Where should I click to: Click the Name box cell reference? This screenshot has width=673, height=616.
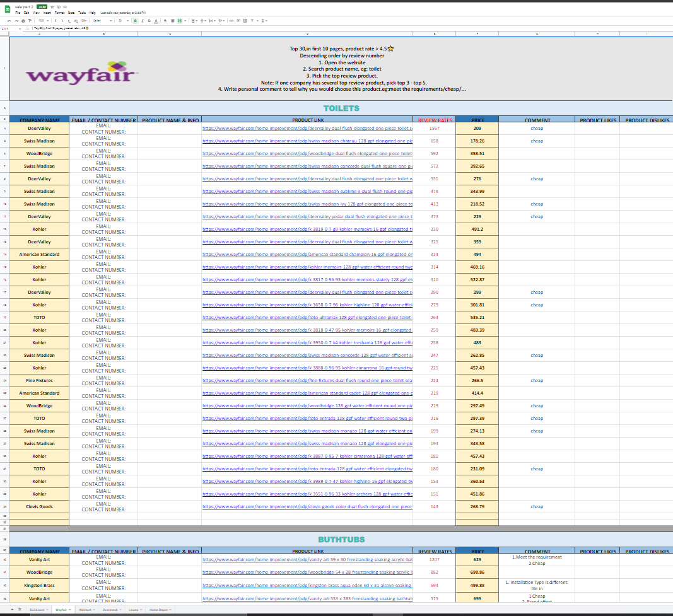coord(10,28)
